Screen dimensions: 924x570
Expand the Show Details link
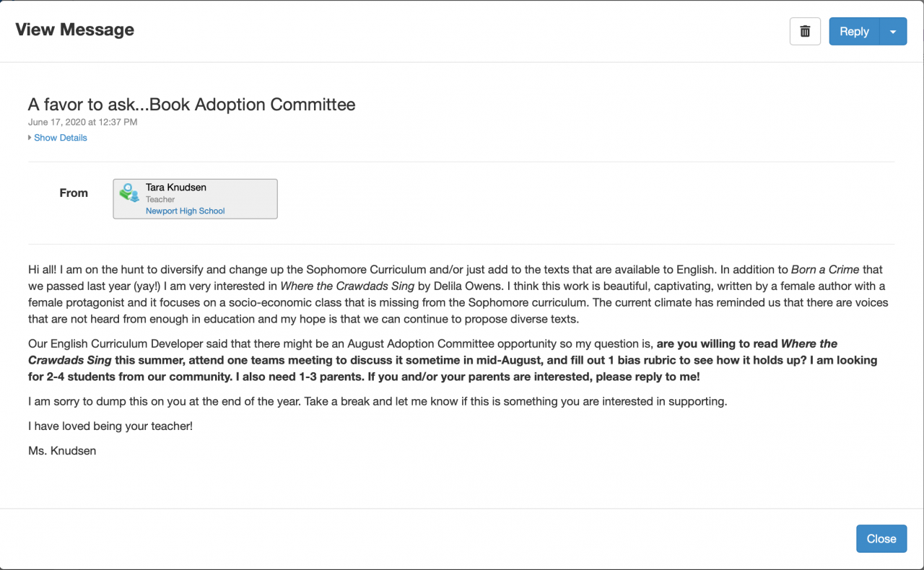[x=61, y=138]
